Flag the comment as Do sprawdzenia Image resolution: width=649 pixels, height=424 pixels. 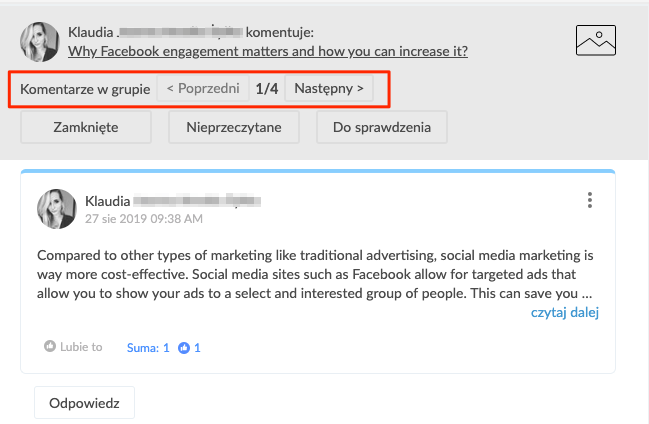pos(382,128)
